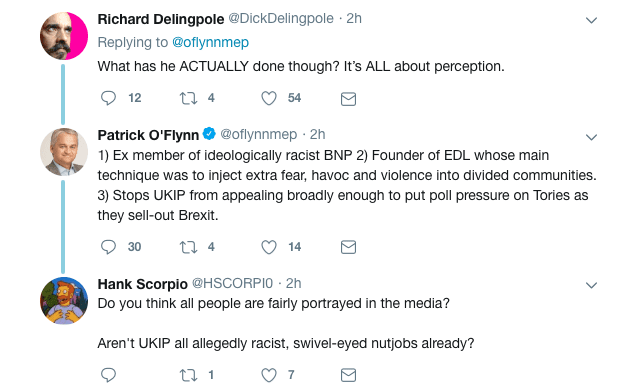Viewport: 639px width, 392px height.
Task: Open Richard Delingpole's profile name link
Action: coord(161,19)
